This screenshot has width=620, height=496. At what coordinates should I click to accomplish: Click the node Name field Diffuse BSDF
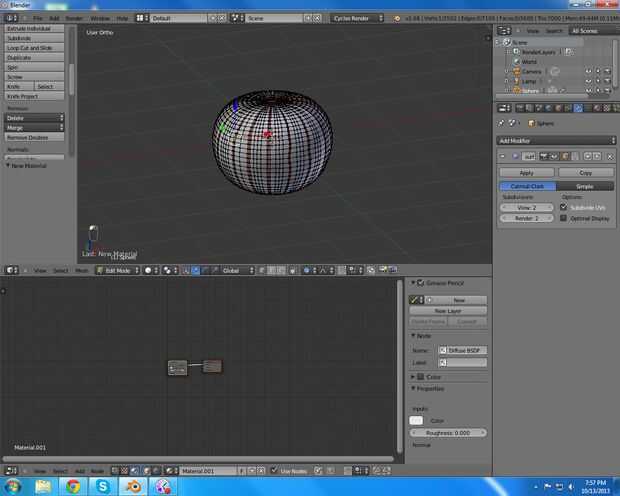click(x=463, y=350)
